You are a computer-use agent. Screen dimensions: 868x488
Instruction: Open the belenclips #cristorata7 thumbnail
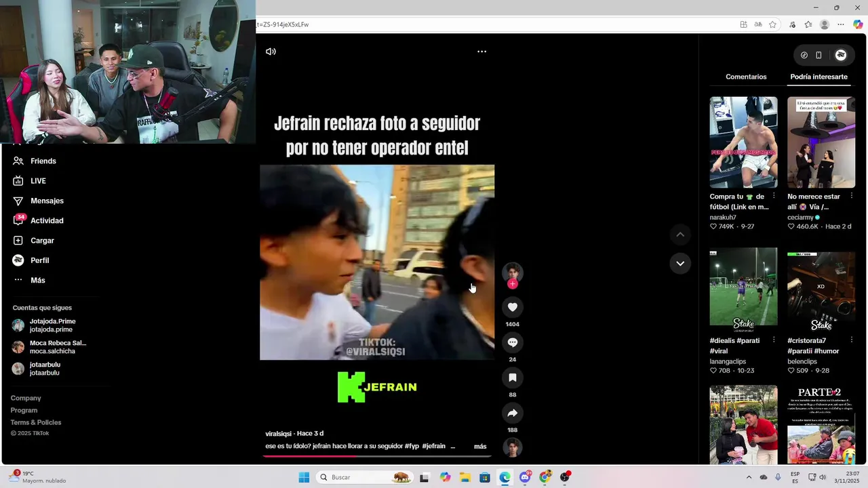coord(821,290)
